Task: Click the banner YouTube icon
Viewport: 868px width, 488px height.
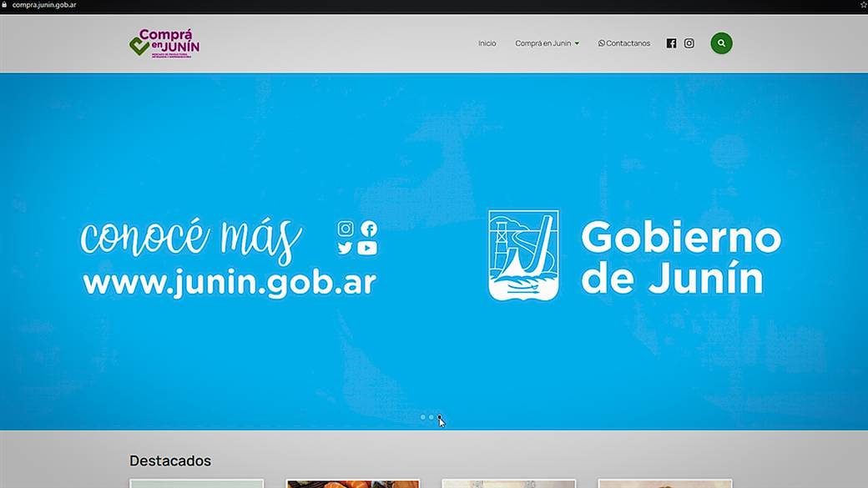Action: click(x=367, y=248)
